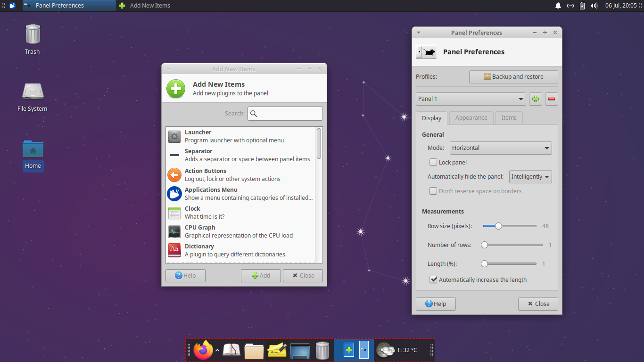Viewport: 644px width, 362px height.
Task: Open the Mode dropdown set to Horizontal
Action: (501, 148)
